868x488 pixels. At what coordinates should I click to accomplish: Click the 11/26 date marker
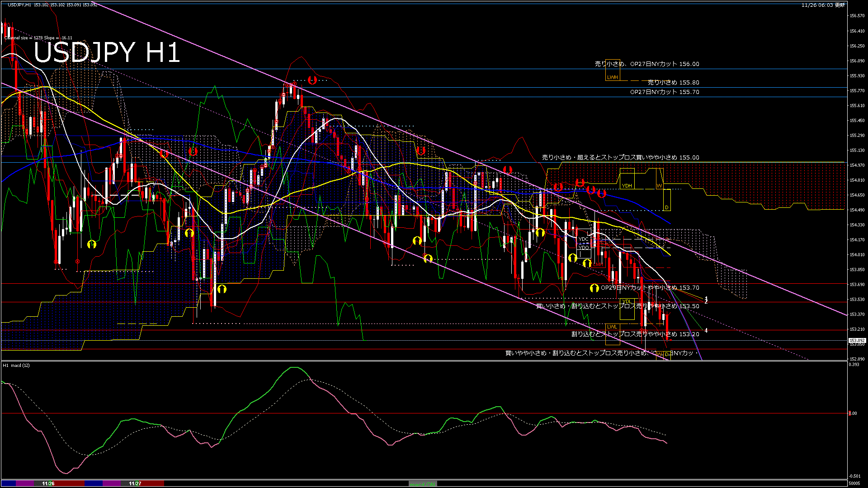pyautogui.click(x=48, y=483)
